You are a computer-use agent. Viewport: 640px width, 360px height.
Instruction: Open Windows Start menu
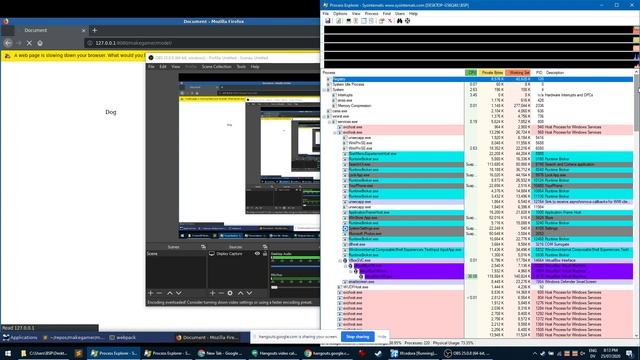tap(8, 353)
